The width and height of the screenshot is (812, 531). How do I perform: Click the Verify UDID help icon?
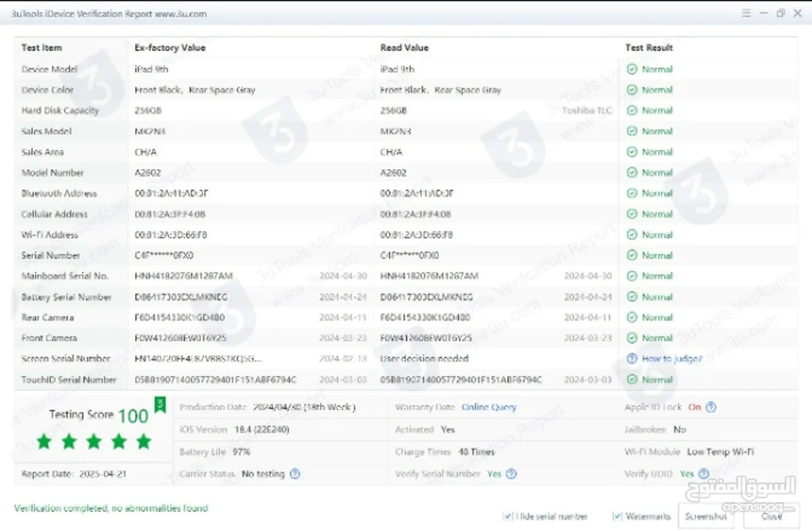coord(703,474)
